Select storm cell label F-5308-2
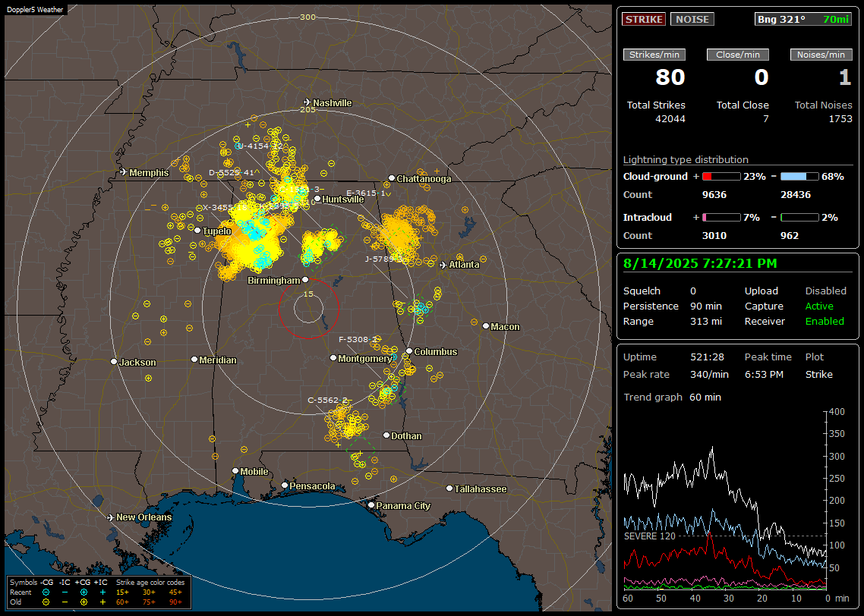The width and height of the screenshot is (864, 616). coord(358,340)
